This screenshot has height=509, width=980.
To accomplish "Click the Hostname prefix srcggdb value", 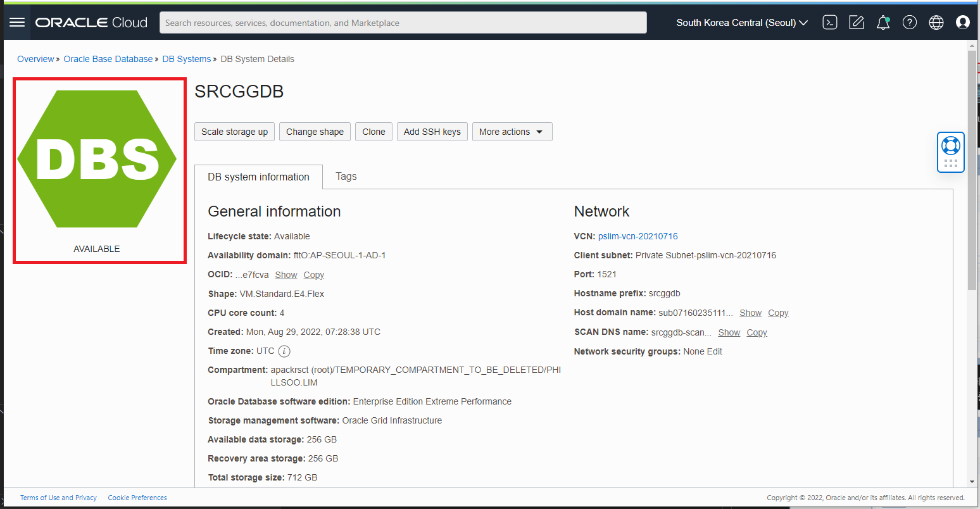I will (665, 293).
